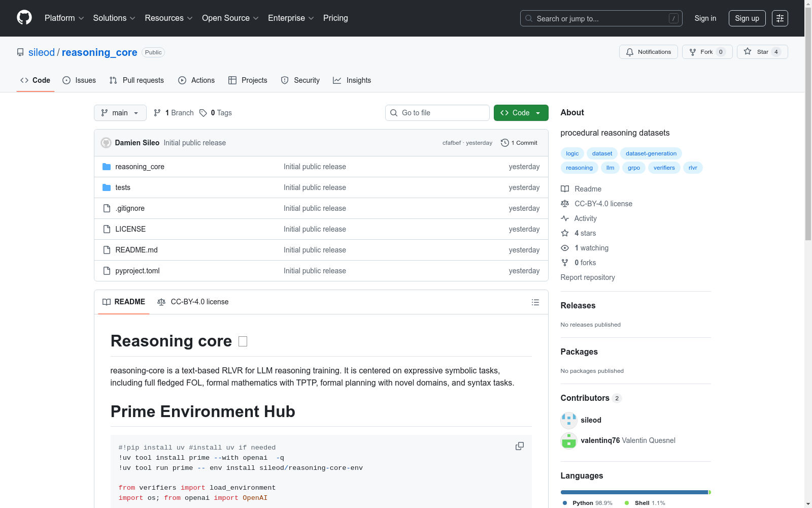Fork the repository with Fork button
Viewport: 812px width, 508px height.
click(707, 52)
